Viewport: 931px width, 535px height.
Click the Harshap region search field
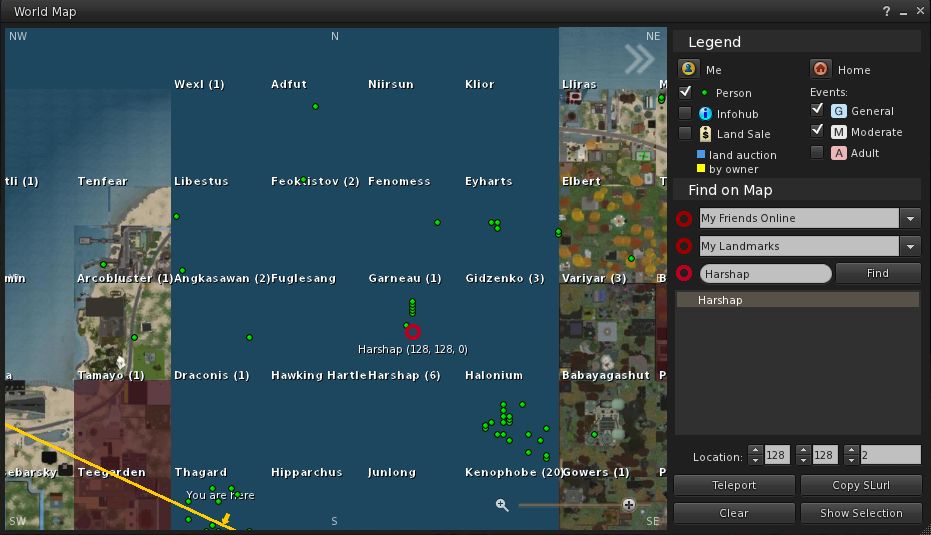(765, 273)
